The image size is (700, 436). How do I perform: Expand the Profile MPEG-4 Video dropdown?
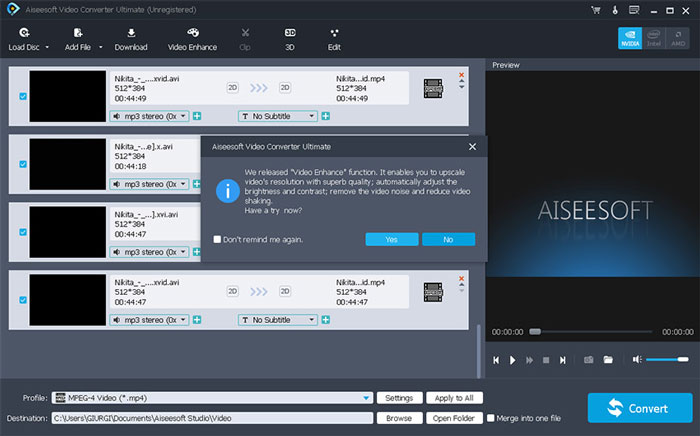366,398
